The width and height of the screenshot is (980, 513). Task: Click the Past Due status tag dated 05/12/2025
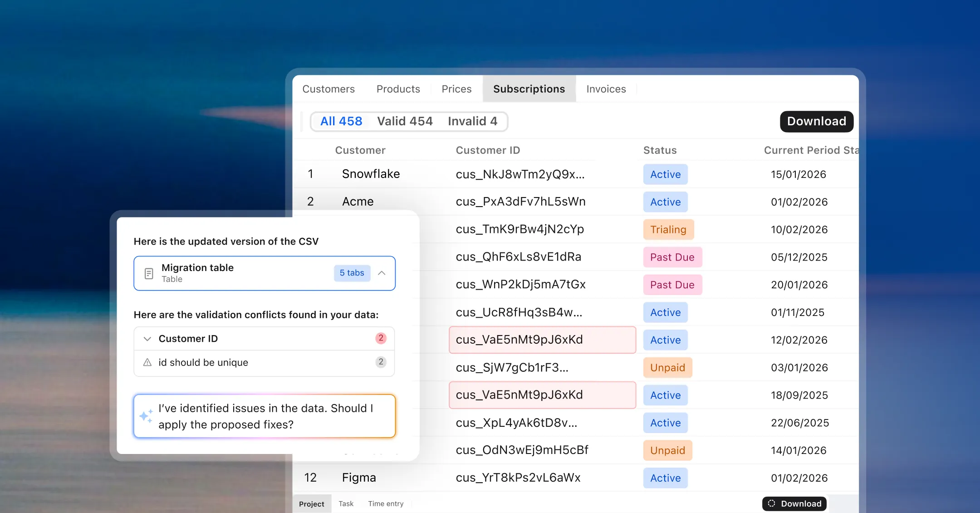672,257
